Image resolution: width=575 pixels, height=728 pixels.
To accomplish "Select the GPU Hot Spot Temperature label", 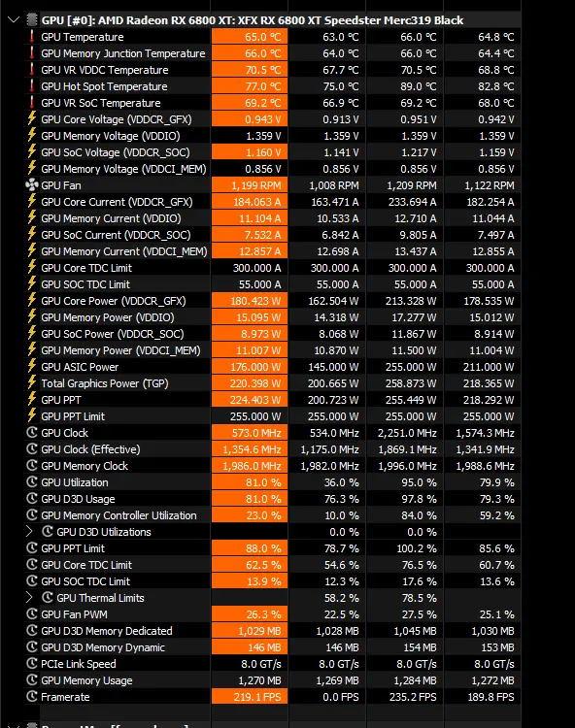I will click(x=104, y=86).
